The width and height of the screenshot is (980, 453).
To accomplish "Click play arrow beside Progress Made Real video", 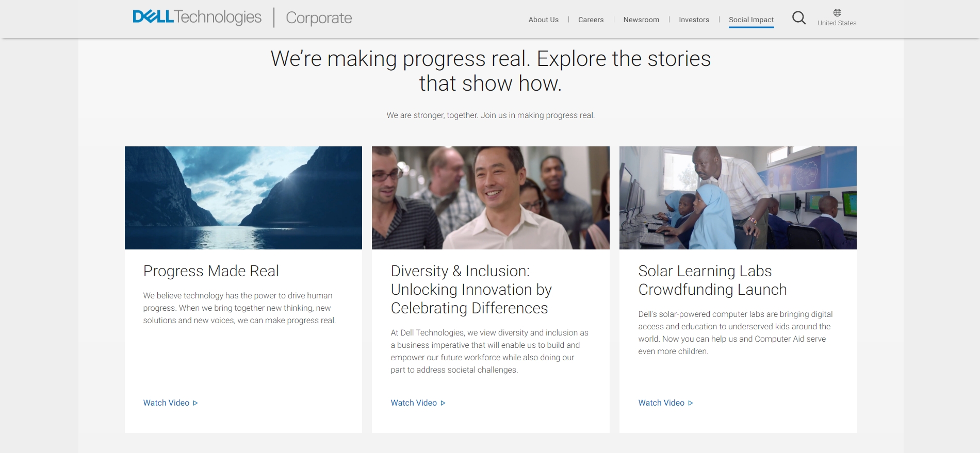I will point(195,403).
